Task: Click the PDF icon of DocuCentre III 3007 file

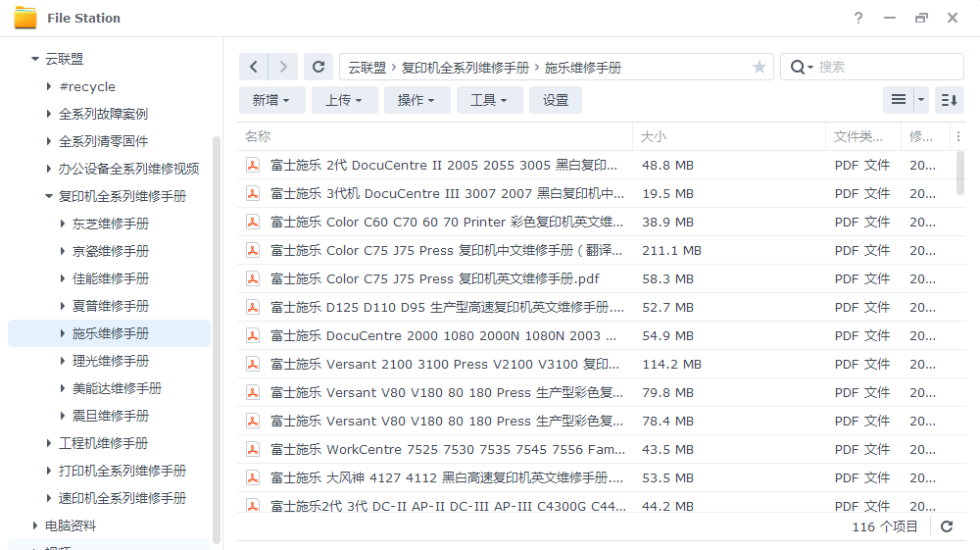Action: tap(253, 194)
